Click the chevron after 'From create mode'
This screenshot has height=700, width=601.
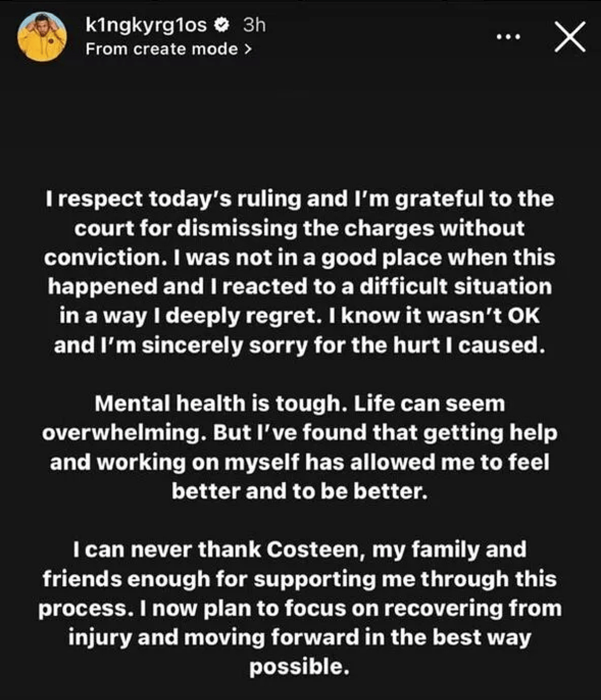[x=248, y=49]
